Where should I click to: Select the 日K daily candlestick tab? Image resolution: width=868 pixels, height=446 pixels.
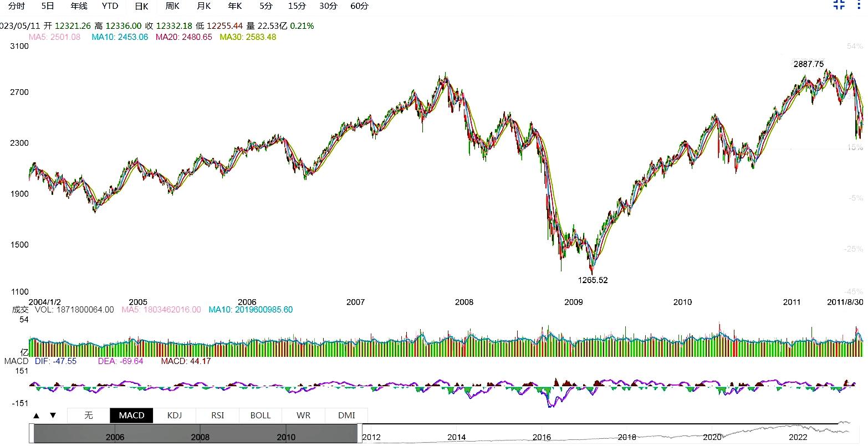tap(141, 6)
